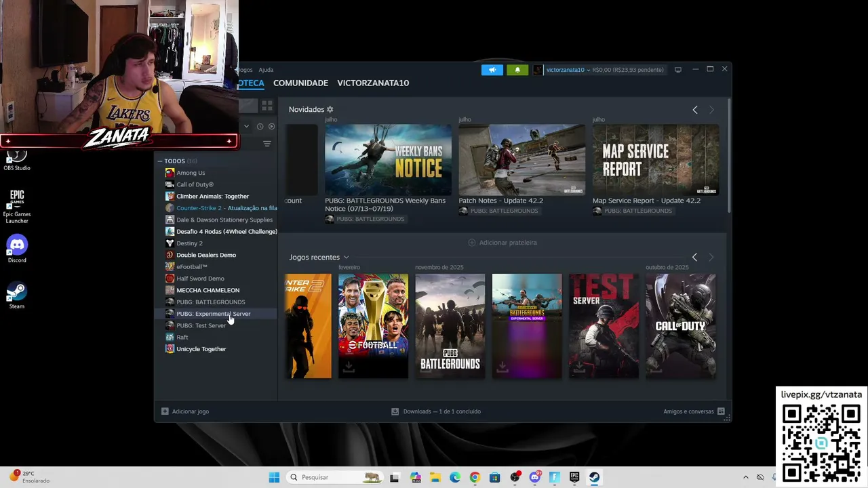Open Google Chrome from the taskbar

pyautogui.click(x=475, y=477)
